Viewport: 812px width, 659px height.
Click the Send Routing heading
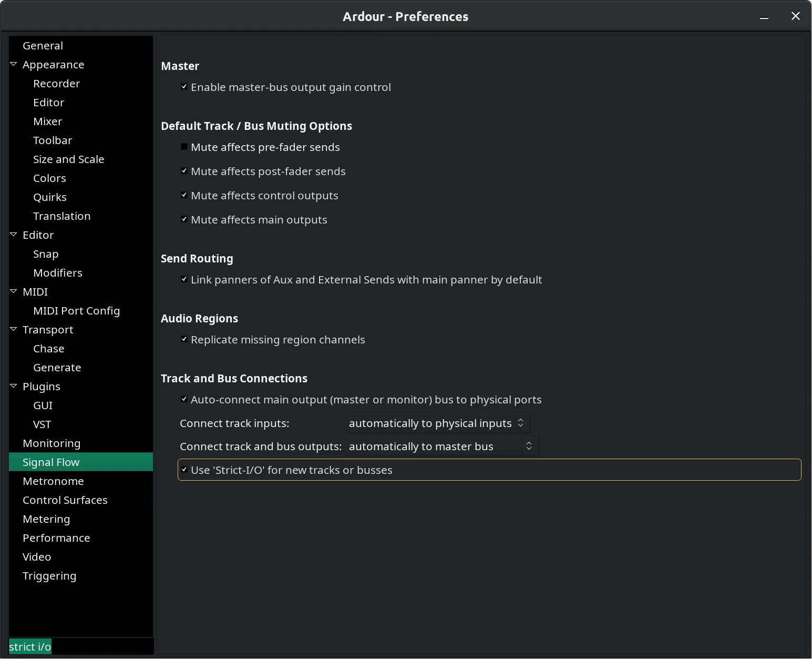pyautogui.click(x=197, y=258)
